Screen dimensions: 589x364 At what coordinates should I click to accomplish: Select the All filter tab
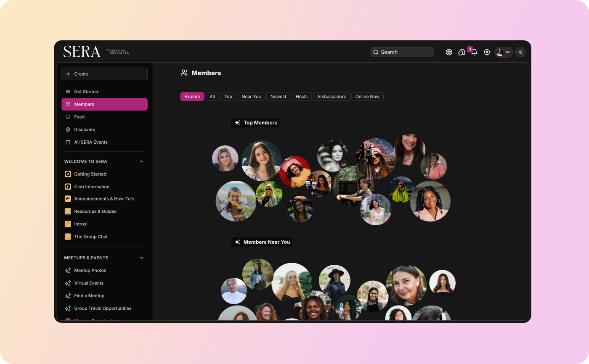212,97
